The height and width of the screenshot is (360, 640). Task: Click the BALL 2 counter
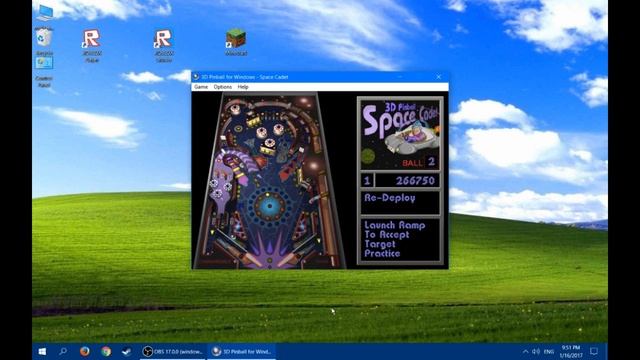click(x=419, y=162)
